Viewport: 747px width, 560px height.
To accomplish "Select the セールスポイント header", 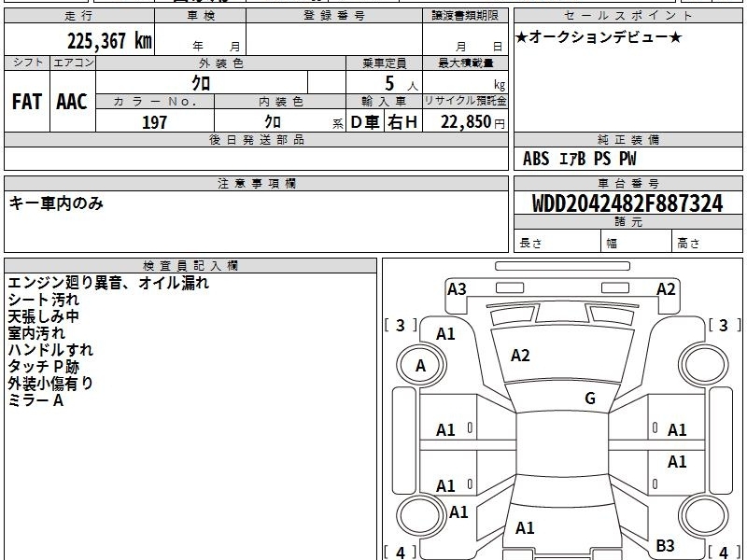I will (627, 16).
